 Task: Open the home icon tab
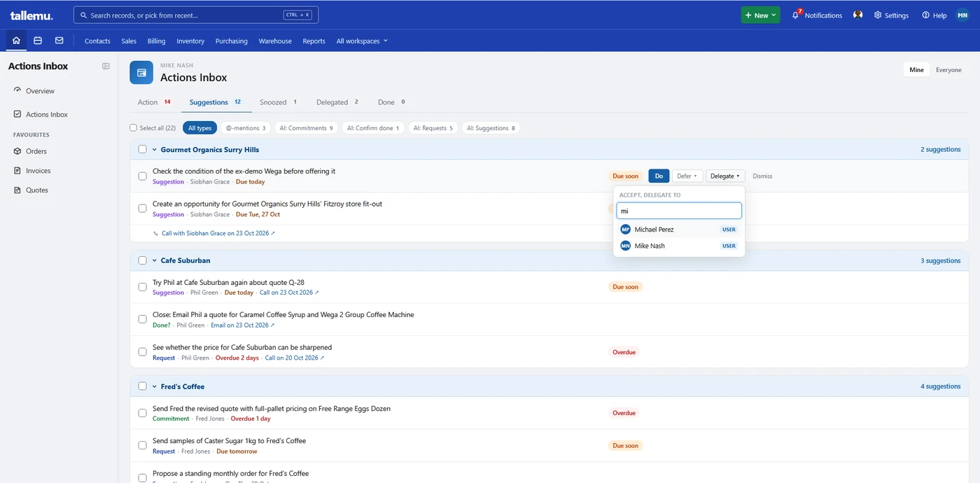coord(16,41)
